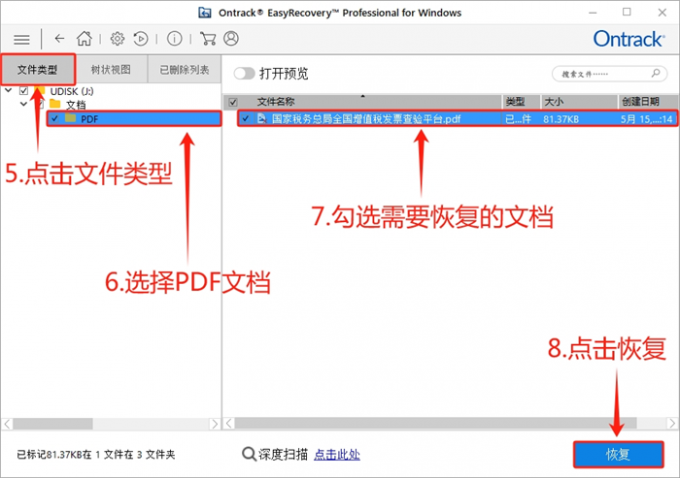Open the user account icon
This screenshot has height=478, width=680.
(231, 39)
